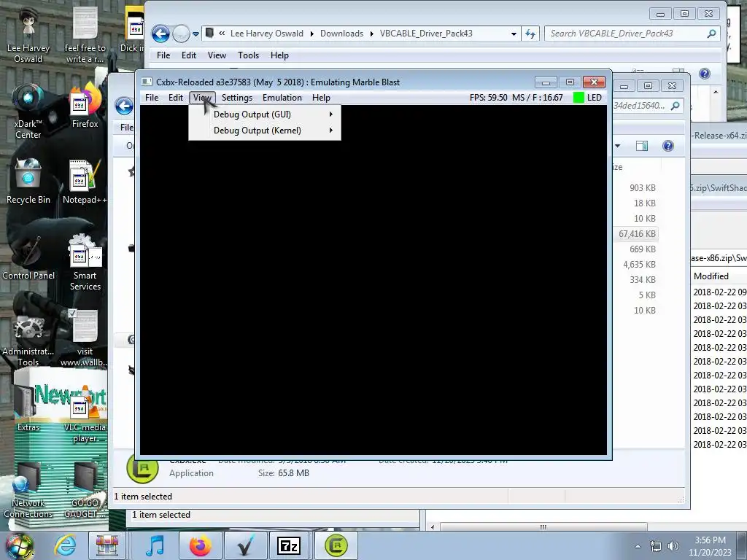Open the Edit menu in Cxbx-Reloaded
The height and width of the screenshot is (560, 747).
point(175,98)
